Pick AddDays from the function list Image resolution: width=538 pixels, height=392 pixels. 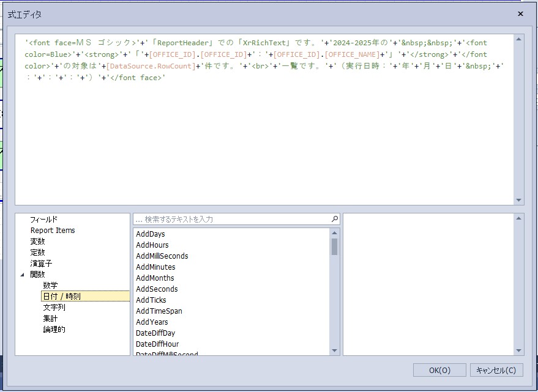point(151,234)
